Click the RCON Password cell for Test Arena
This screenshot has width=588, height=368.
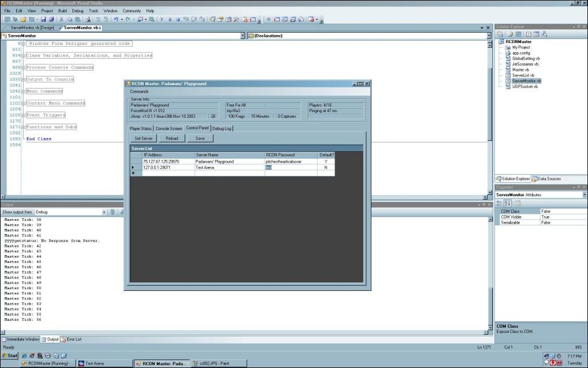point(291,168)
